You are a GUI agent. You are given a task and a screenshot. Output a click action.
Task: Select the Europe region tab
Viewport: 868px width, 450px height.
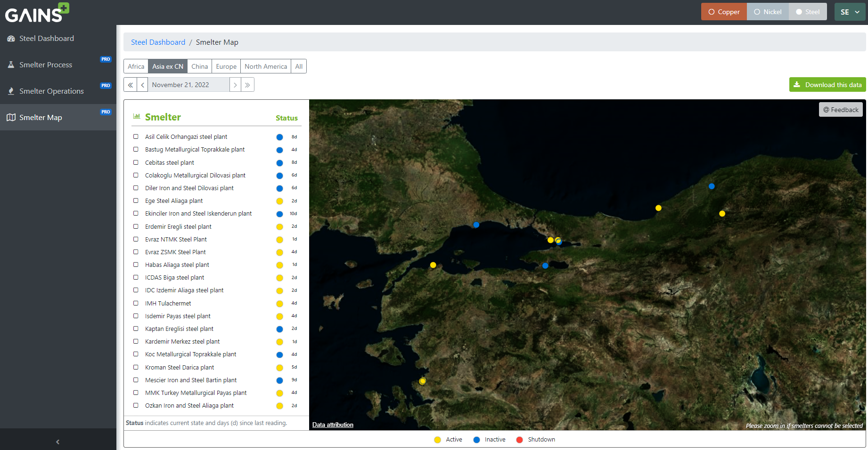click(226, 66)
